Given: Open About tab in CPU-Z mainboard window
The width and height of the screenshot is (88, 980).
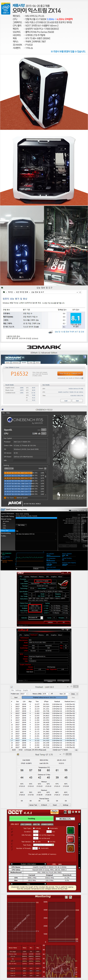Looking at the screenshot, I should [x=60, y=635].
